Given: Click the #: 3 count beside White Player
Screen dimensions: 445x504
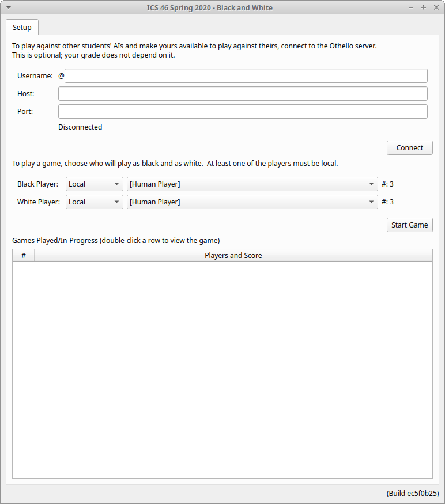Looking at the screenshot, I should point(387,202).
